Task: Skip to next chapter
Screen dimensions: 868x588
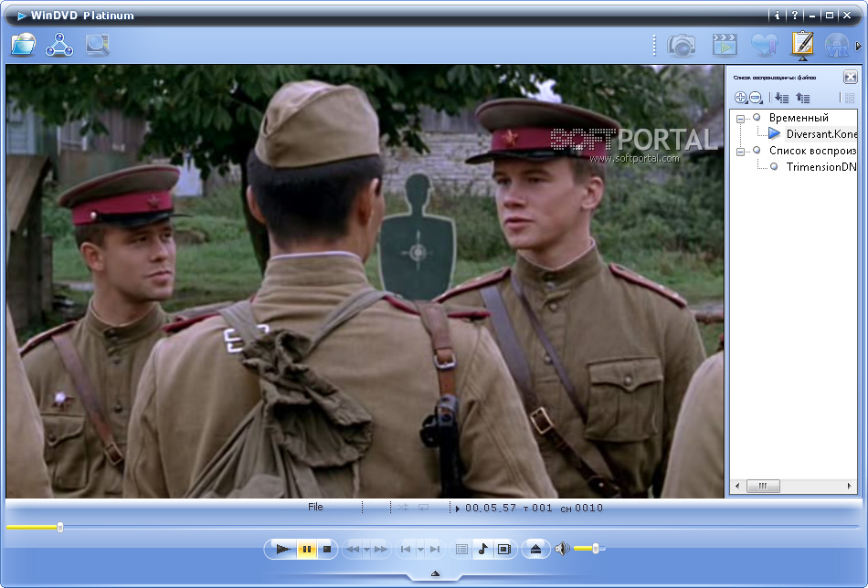Action: (x=435, y=549)
